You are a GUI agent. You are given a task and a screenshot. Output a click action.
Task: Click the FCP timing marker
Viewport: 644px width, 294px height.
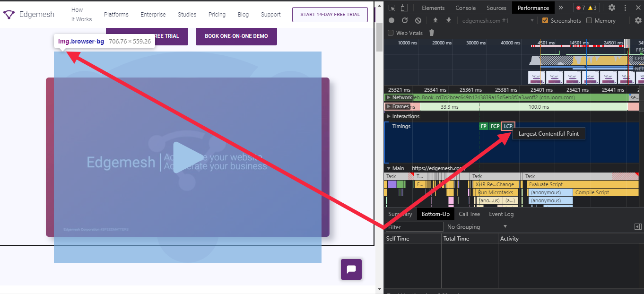pos(495,126)
